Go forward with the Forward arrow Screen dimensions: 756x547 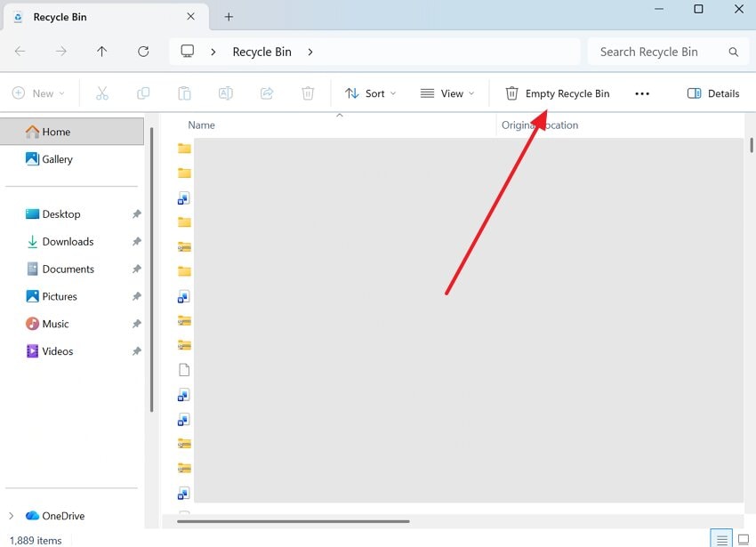(60, 51)
